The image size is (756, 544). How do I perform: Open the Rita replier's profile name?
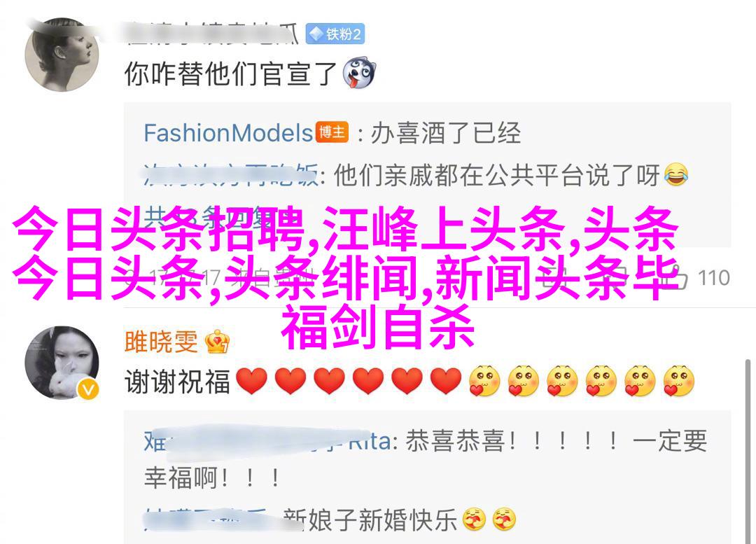click(x=267, y=441)
